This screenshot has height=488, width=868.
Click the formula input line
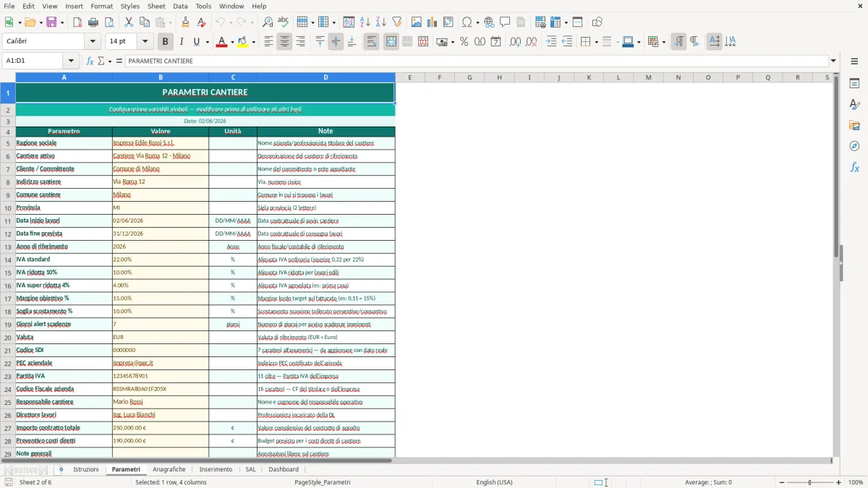[477, 61]
